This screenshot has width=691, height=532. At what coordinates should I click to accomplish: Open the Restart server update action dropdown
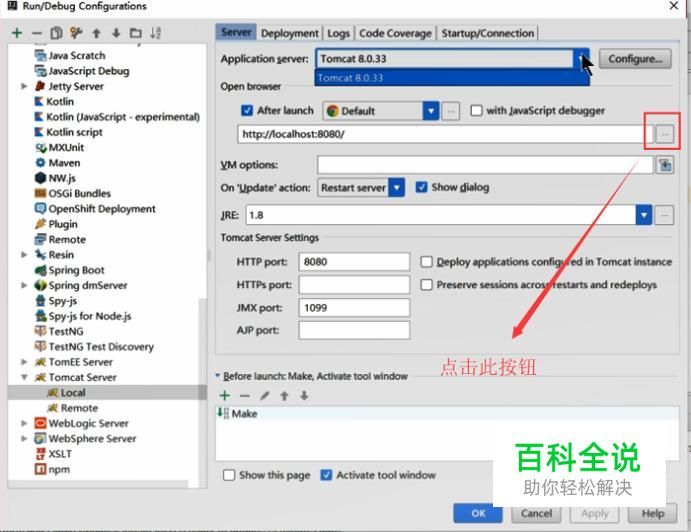click(x=397, y=188)
